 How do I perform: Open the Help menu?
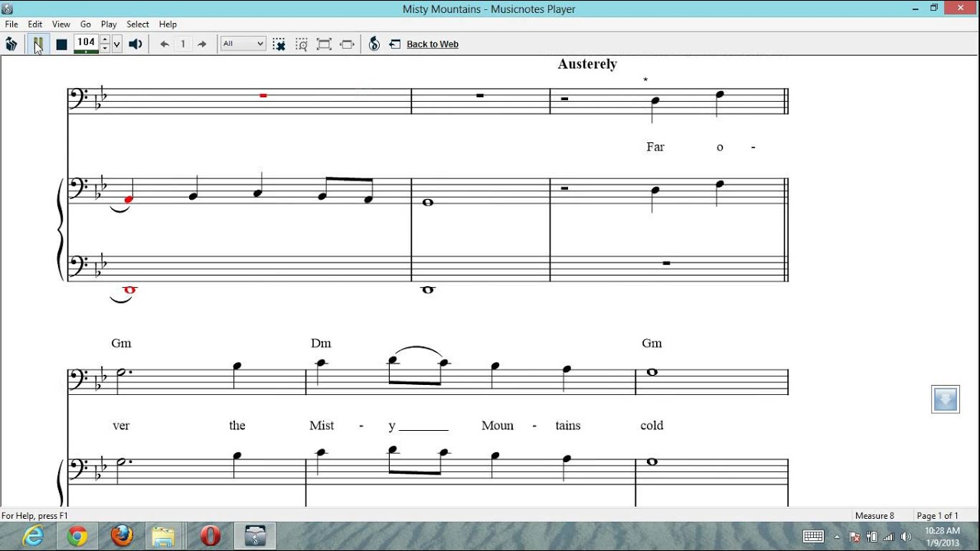tap(168, 24)
